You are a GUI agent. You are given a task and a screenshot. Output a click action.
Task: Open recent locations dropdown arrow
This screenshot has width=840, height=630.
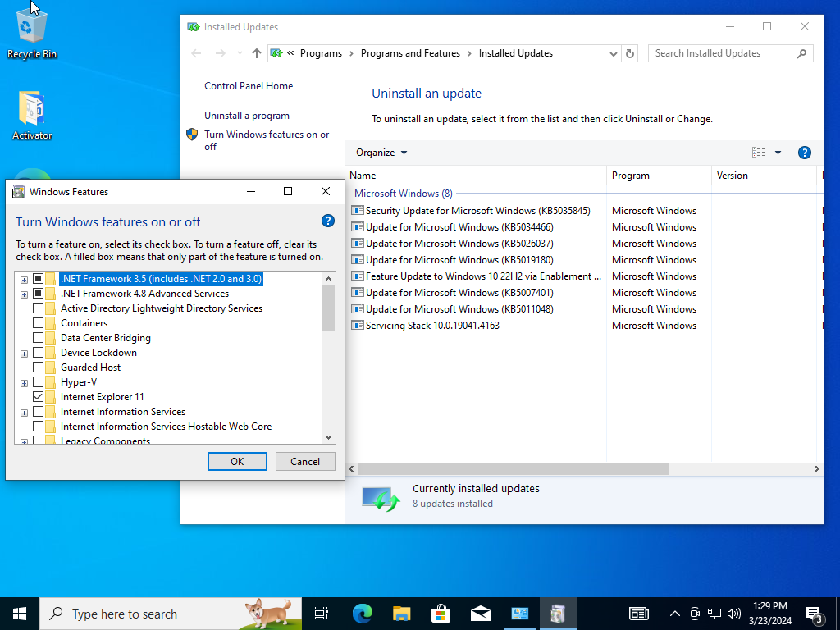point(240,53)
